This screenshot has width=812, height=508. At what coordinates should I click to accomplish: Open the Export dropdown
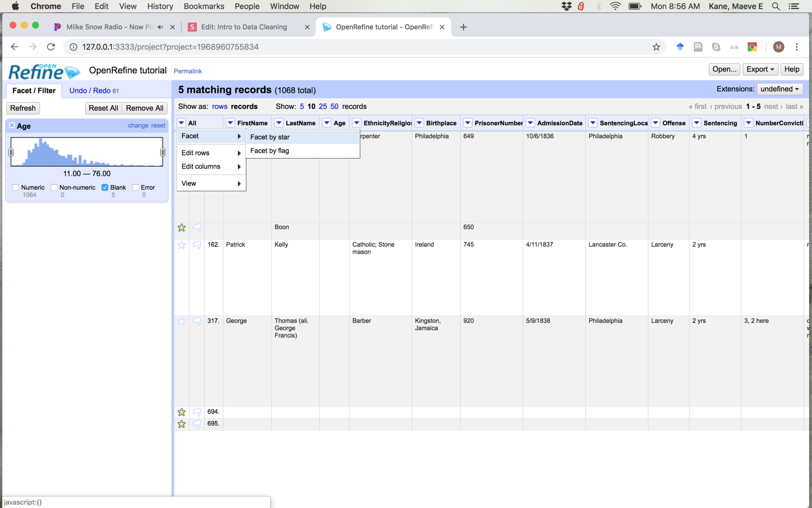click(760, 69)
